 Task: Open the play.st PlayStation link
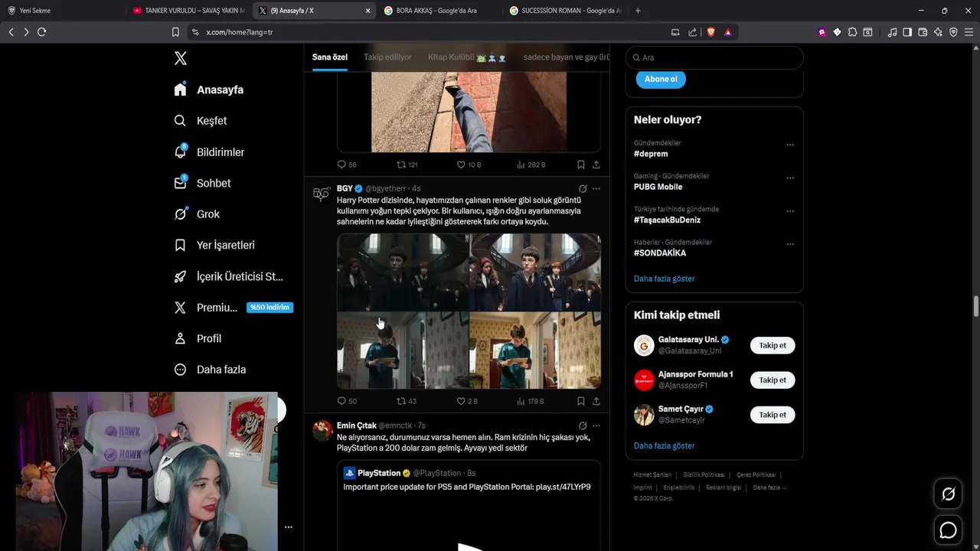[563, 487]
